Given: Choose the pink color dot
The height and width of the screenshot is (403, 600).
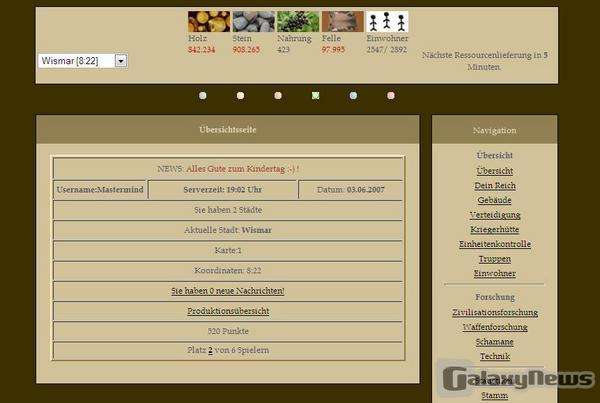Looking at the screenshot, I should click(391, 95).
